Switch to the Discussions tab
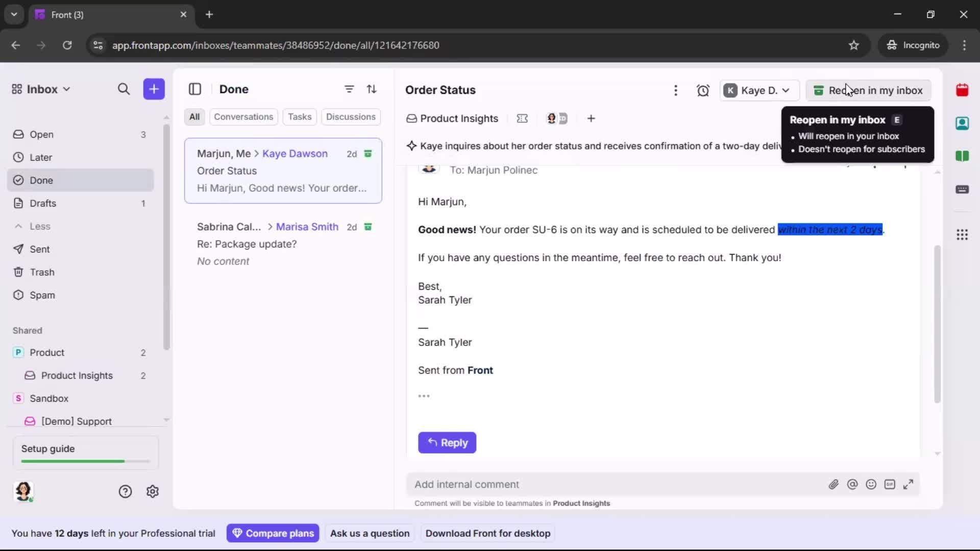 click(x=351, y=117)
